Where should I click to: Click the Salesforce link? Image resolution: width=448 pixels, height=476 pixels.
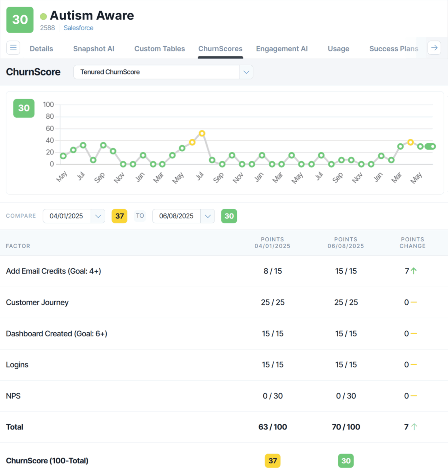[x=78, y=28]
